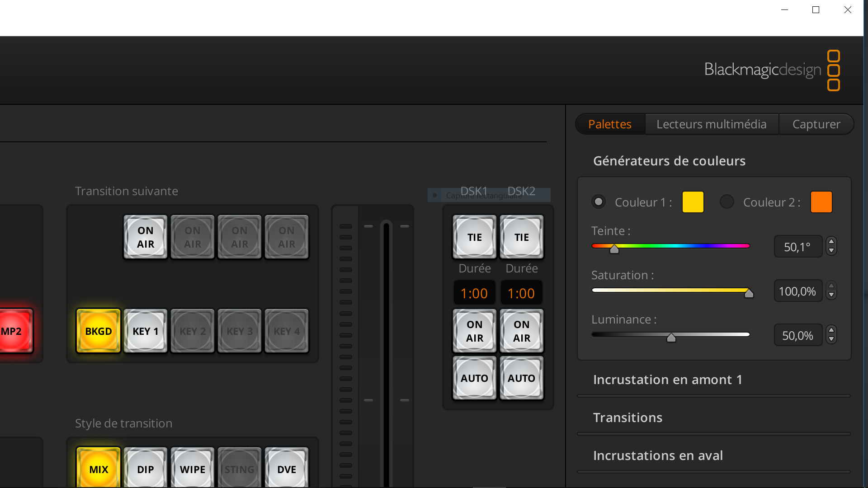Toggle the first ON AIR button above KEY 1
Image resolution: width=868 pixels, height=488 pixels.
point(146,237)
